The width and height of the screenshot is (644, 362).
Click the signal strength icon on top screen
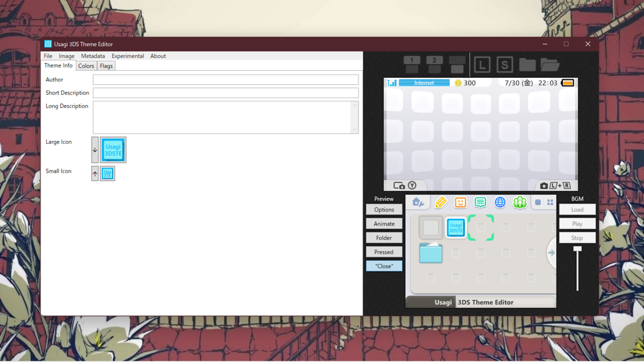[x=392, y=83]
